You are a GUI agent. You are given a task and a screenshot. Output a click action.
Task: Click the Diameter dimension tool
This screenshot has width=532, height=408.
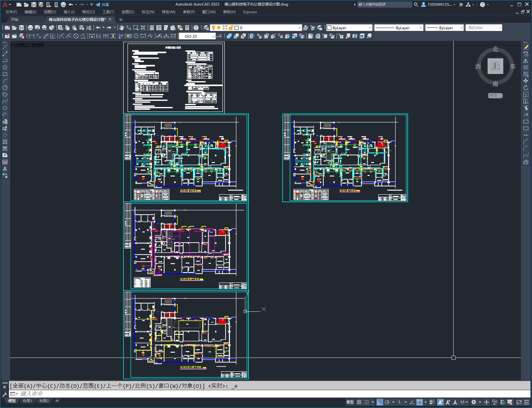point(76,36)
